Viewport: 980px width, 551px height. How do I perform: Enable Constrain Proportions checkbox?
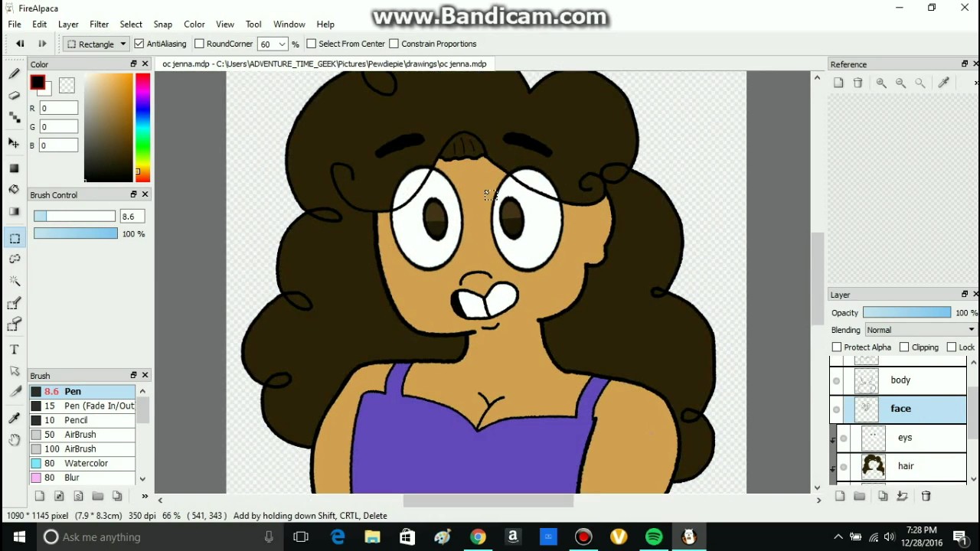pyautogui.click(x=394, y=44)
